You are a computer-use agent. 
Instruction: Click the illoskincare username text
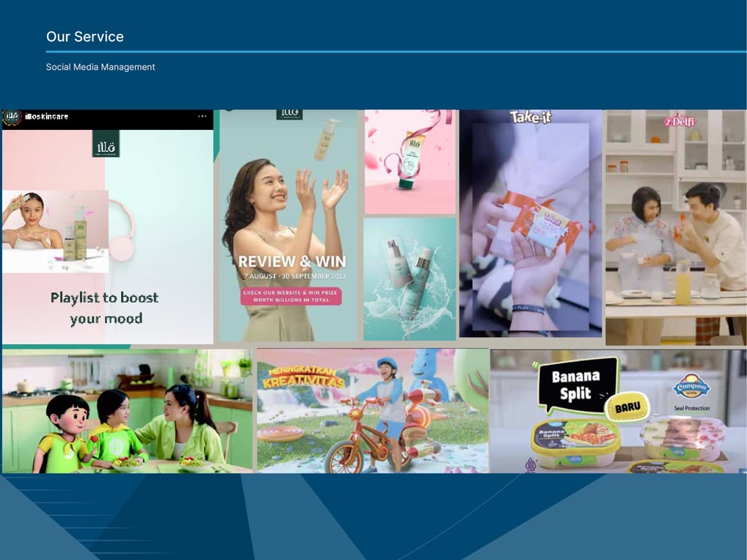point(47,117)
